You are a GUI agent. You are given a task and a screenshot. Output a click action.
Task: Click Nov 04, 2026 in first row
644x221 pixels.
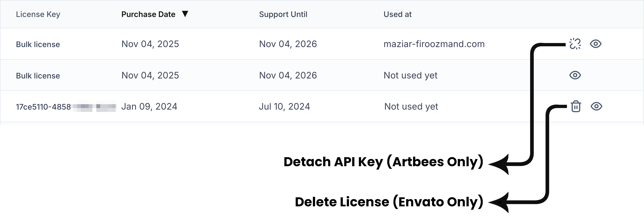point(288,44)
